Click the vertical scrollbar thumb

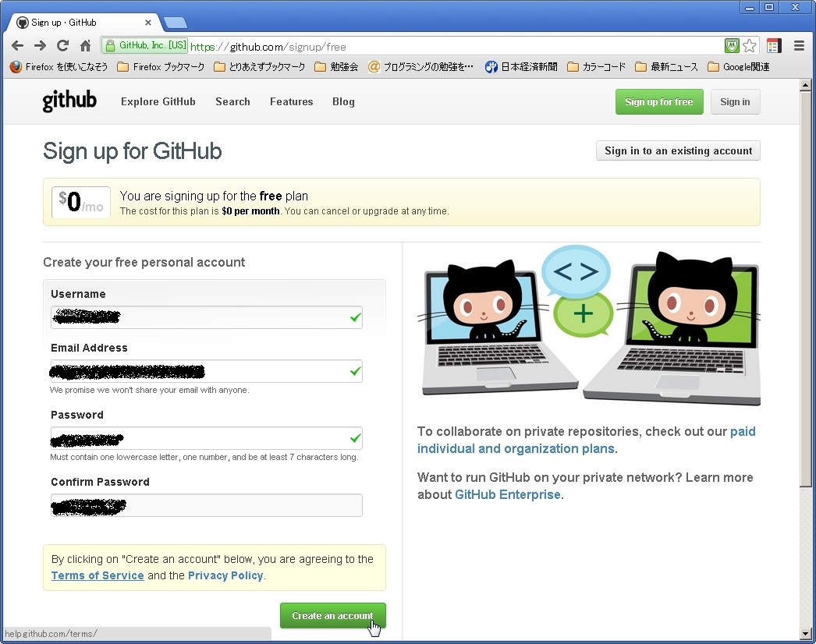pos(805,288)
